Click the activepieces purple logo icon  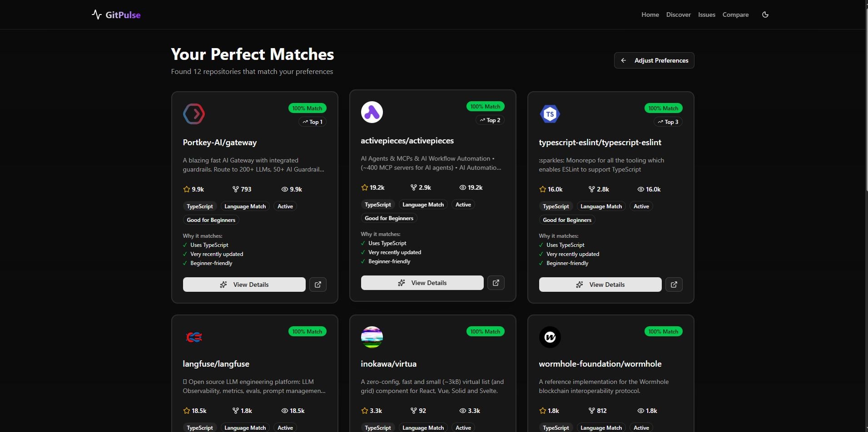point(372,112)
